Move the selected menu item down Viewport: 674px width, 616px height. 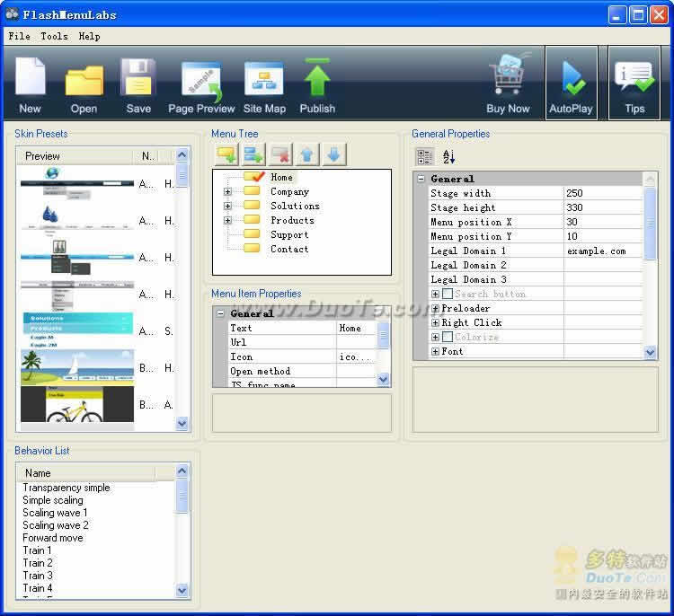tap(334, 154)
